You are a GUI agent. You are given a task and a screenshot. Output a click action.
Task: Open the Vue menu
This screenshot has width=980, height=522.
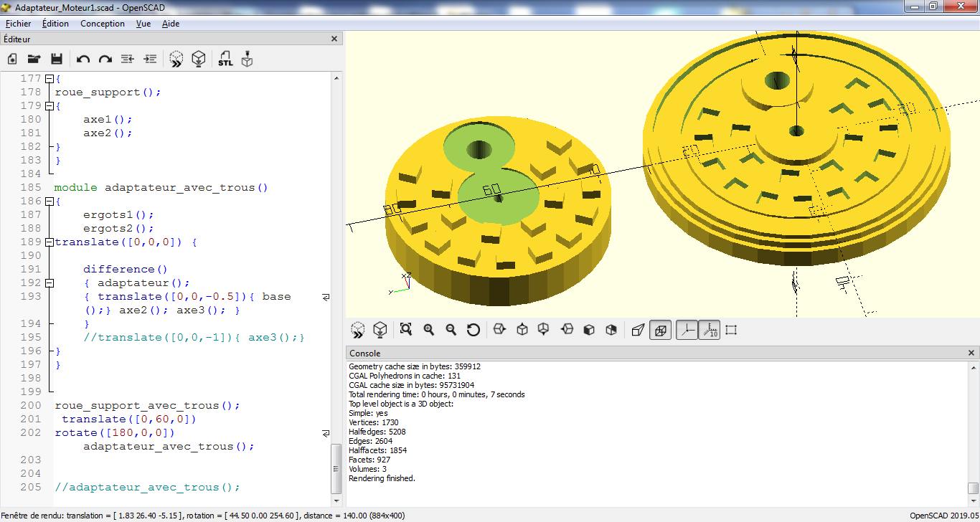point(143,24)
